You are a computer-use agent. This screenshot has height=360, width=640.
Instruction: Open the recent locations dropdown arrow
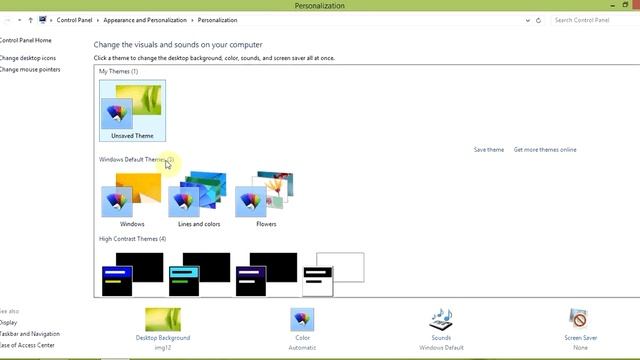click(x=19, y=20)
